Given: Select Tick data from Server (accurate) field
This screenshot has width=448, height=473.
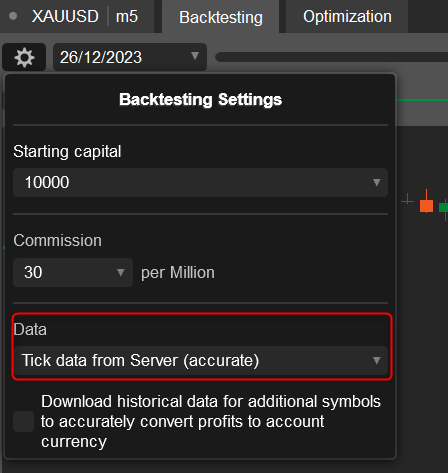Looking at the screenshot, I should coord(200,360).
